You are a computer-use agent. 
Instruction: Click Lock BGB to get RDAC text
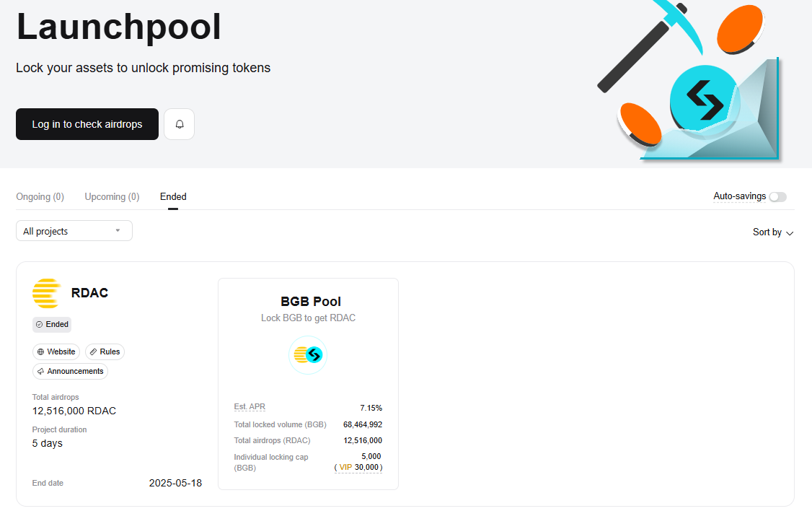click(308, 318)
